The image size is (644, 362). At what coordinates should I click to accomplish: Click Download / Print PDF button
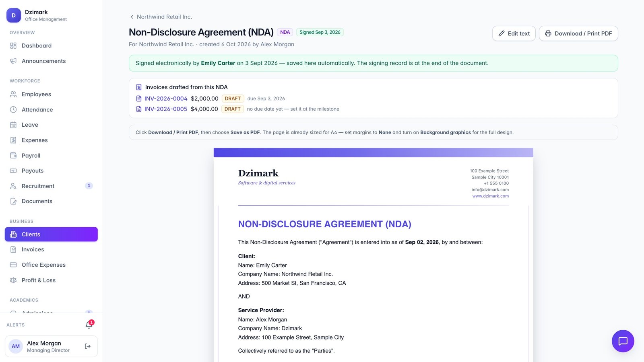tap(578, 33)
